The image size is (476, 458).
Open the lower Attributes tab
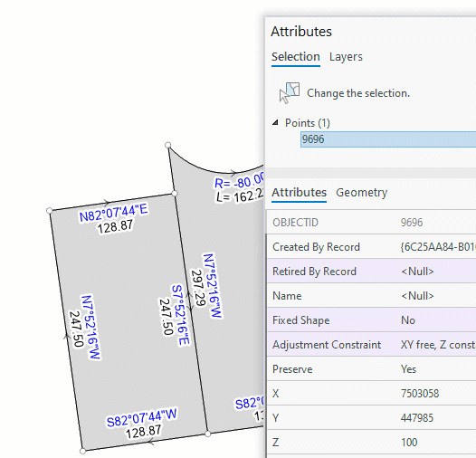pyautogui.click(x=299, y=193)
